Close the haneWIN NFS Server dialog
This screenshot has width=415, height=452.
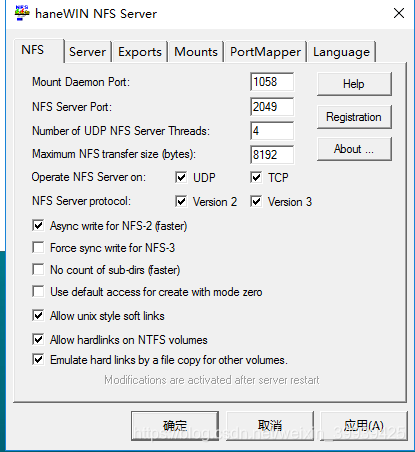(399, 13)
